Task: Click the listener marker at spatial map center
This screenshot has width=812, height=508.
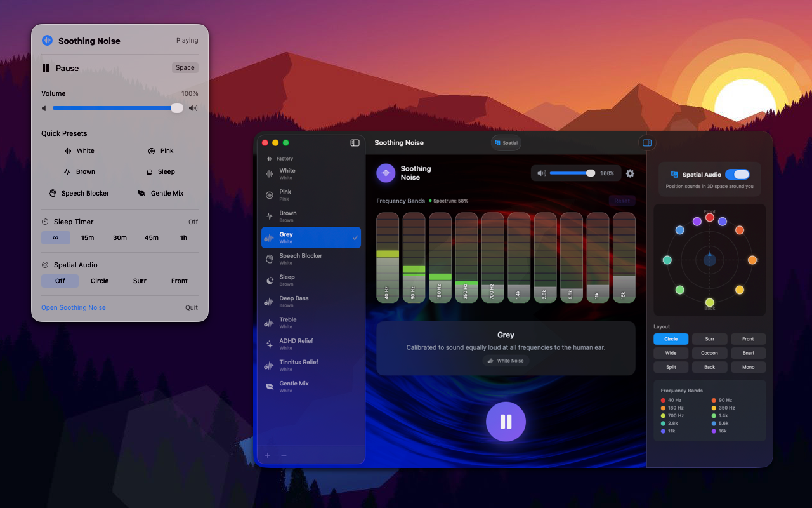Action: tap(710, 260)
